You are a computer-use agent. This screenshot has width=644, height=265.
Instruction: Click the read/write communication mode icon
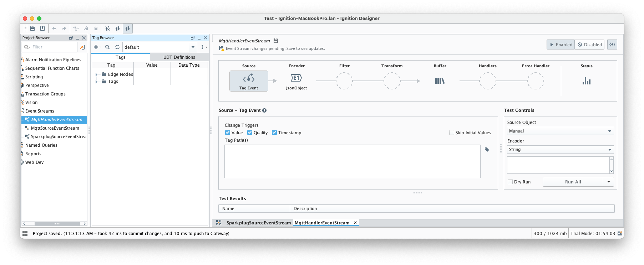(128, 28)
